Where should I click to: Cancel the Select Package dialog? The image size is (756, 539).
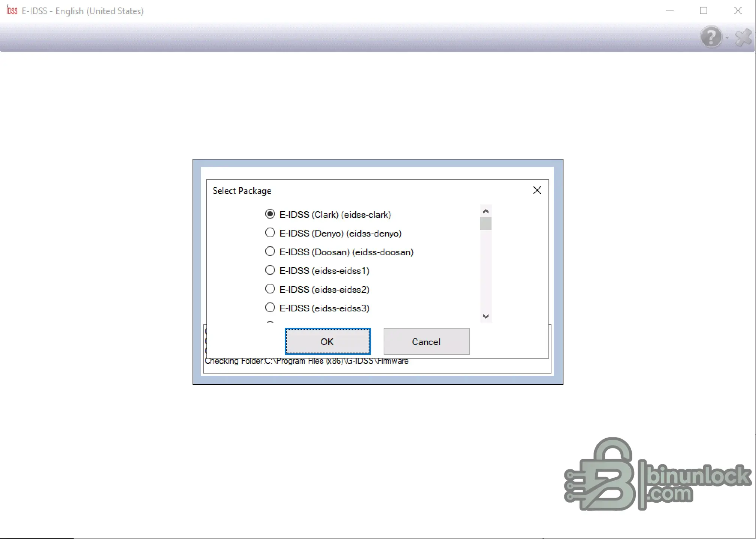pyautogui.click(x=426, y=341)
